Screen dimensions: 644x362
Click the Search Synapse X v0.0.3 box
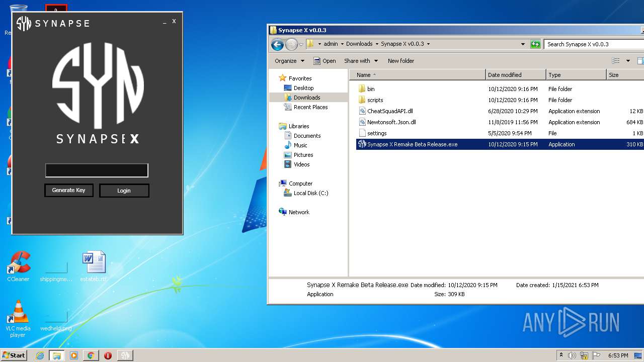pyautogui.click(x=594, y=44)
